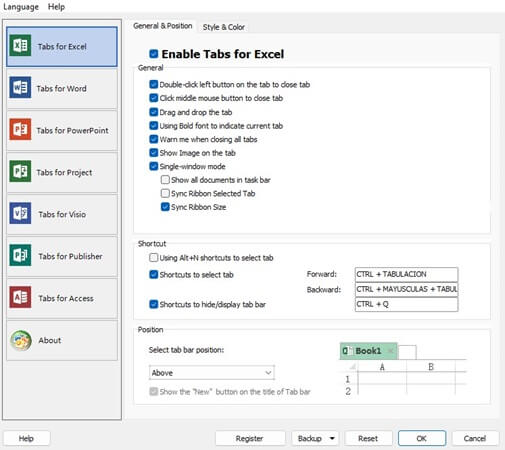
Task: Click column B header in the preview
Action: [x=431, y=367]
